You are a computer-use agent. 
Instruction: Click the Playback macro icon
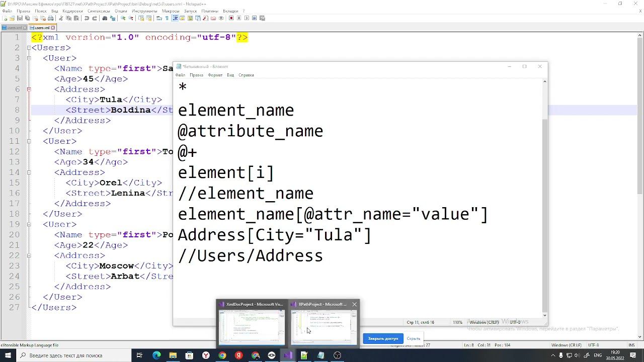tap(247, 18)
